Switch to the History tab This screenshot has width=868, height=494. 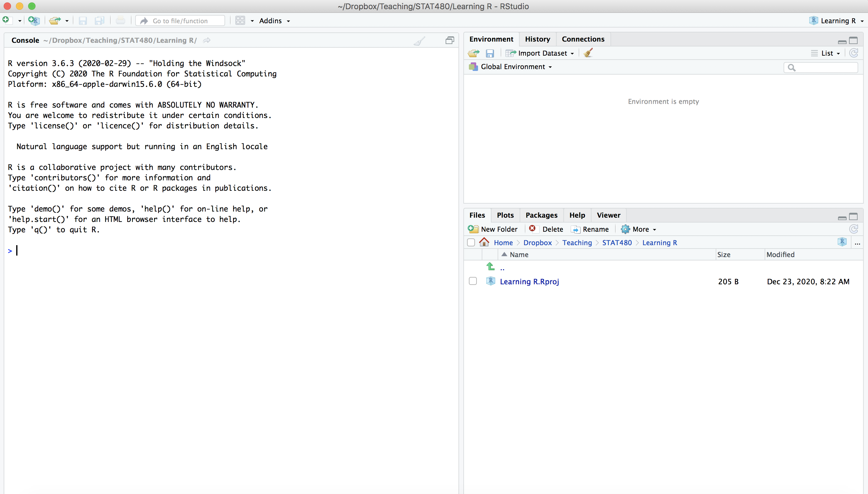538,39
